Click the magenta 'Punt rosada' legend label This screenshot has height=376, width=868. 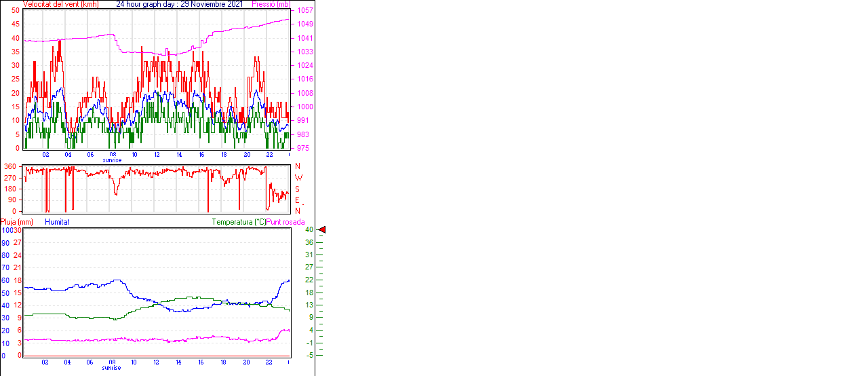(x=285, y=222)
